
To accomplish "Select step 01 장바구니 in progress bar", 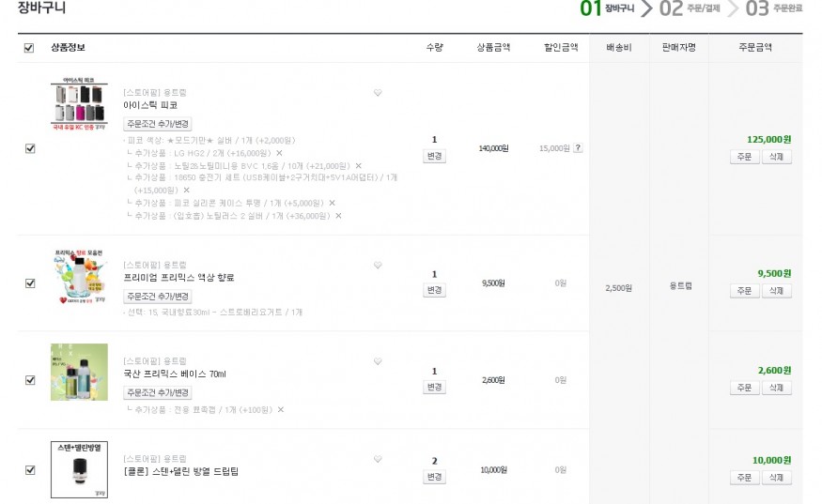I will [607, 8].
